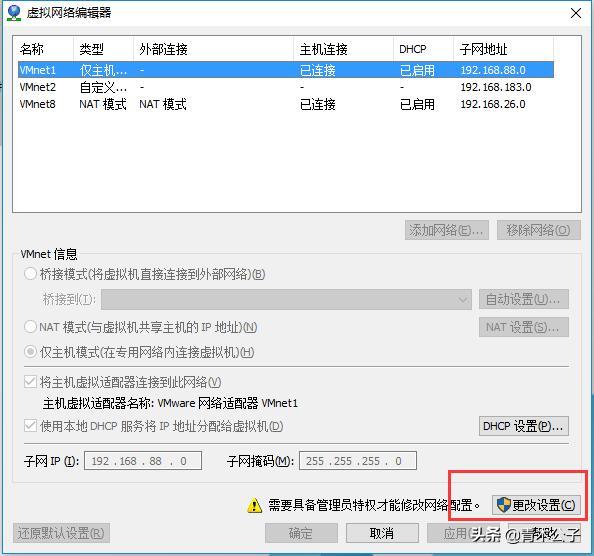Click the 名称 column header
The width and height of the screenshot is (594, 556).
[45, 49]
